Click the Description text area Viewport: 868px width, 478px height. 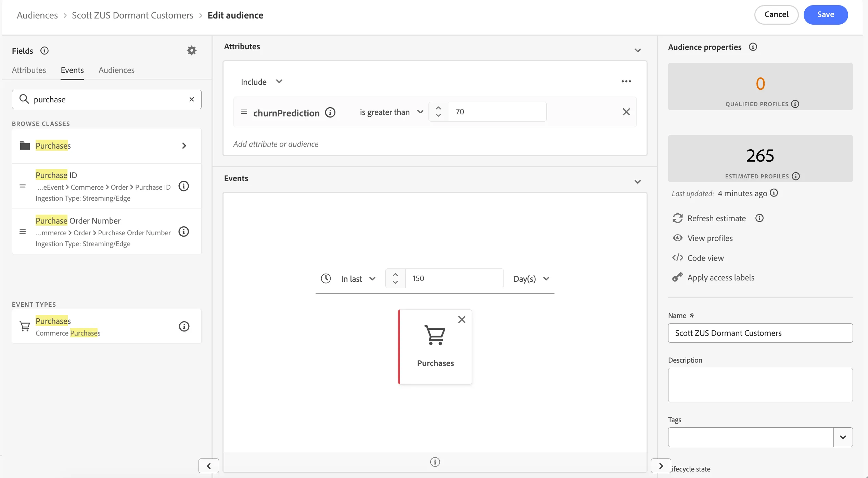click(x=760, y=385)
